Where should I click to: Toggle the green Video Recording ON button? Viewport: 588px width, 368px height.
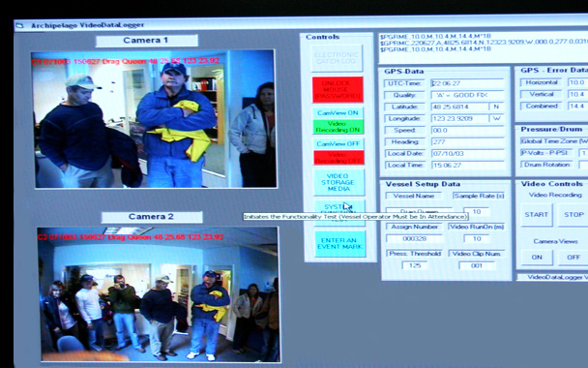tap(338, 127)
